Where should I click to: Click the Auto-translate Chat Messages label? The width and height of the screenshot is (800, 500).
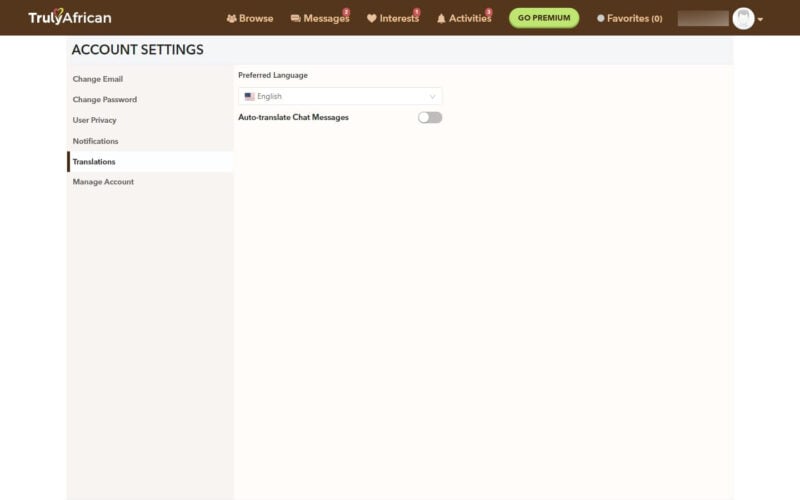tap(293, 117)
